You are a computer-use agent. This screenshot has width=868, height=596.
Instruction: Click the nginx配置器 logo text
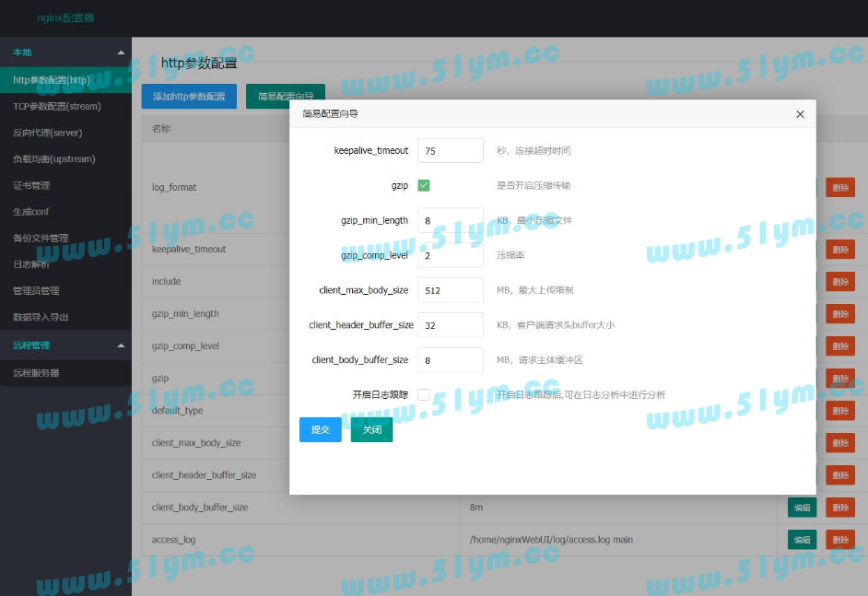tap(65, 18)
